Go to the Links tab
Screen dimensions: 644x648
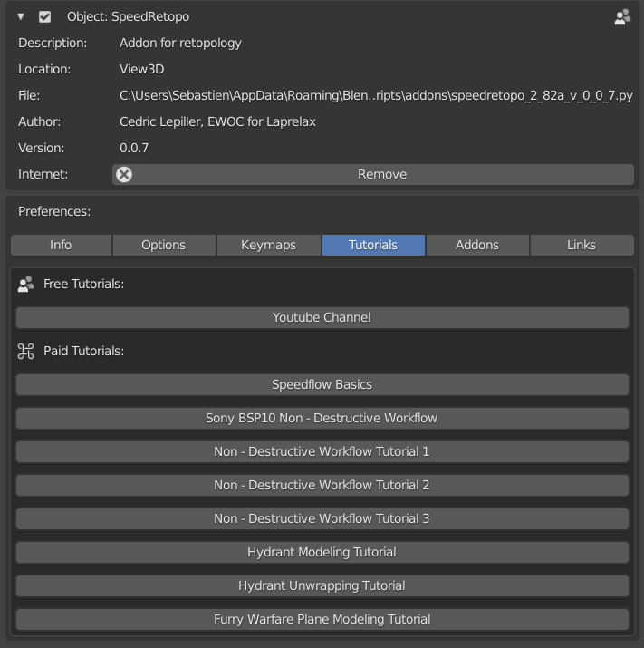(x=582, y=245)
